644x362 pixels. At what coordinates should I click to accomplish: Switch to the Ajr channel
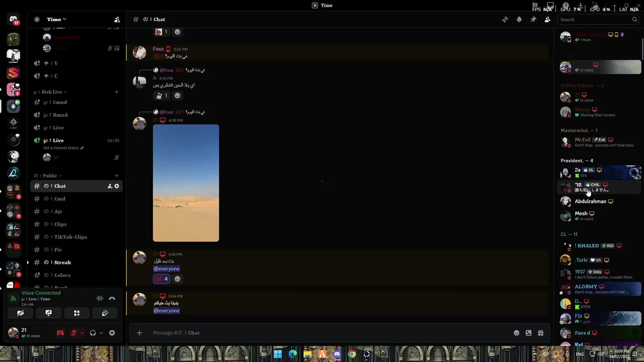point(76,211)
